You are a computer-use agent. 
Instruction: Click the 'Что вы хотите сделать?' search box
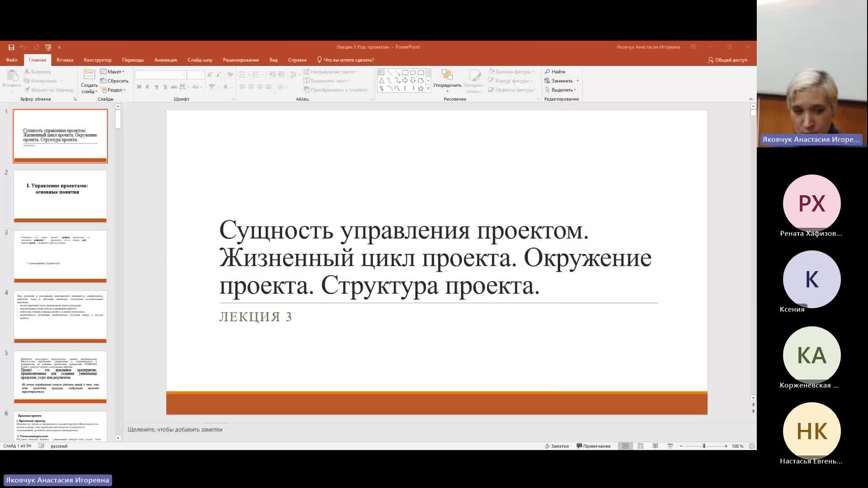click(x=345, y=60)
